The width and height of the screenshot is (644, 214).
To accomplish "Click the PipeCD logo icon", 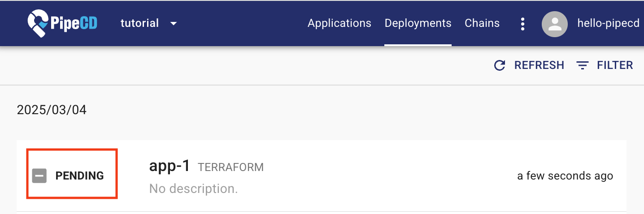I will (37, 23).
